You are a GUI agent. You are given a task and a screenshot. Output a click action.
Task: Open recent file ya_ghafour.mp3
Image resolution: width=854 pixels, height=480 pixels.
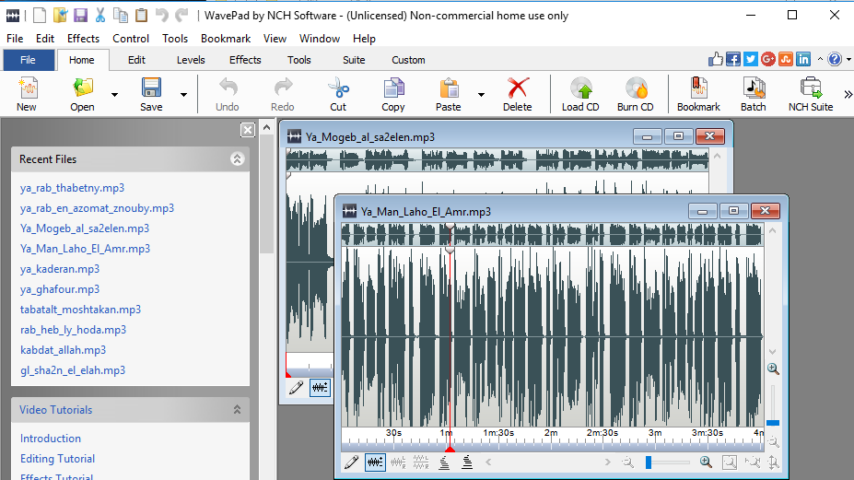tap(60, 289)
